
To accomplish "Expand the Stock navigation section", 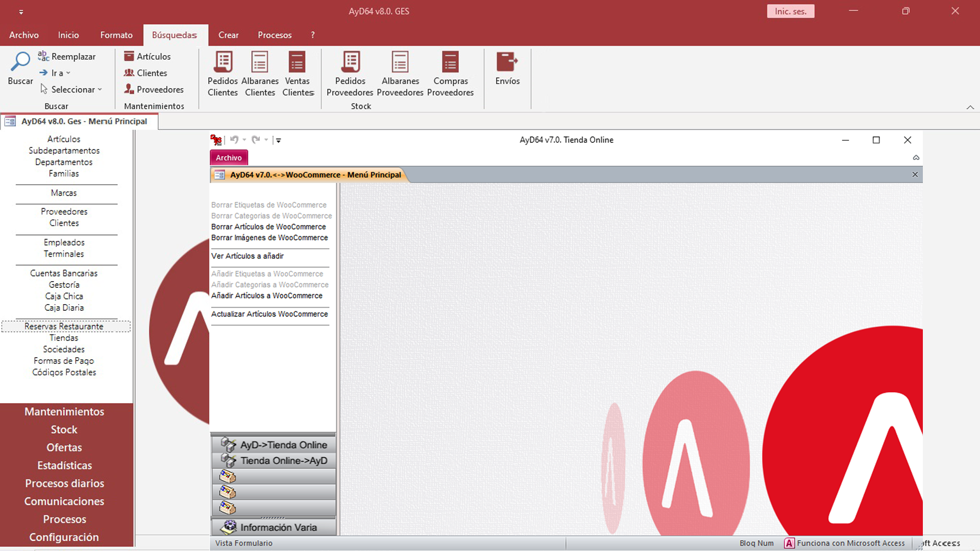I will (64, 430).
